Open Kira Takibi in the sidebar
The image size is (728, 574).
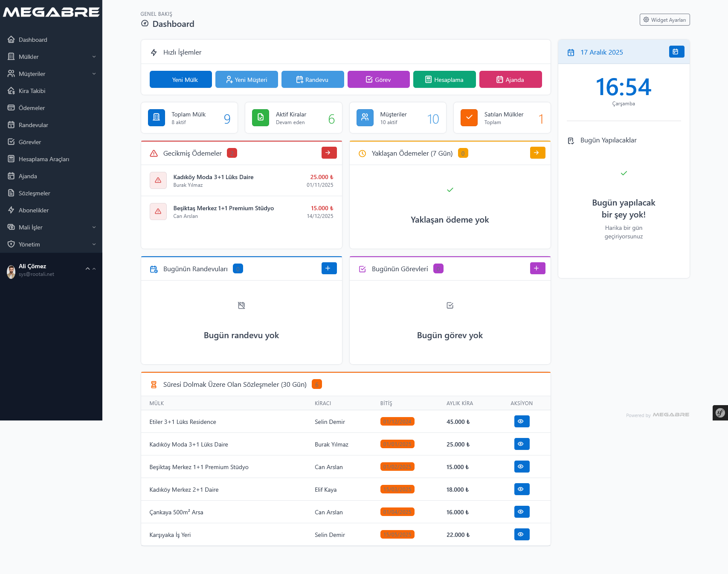coord(32,91)
